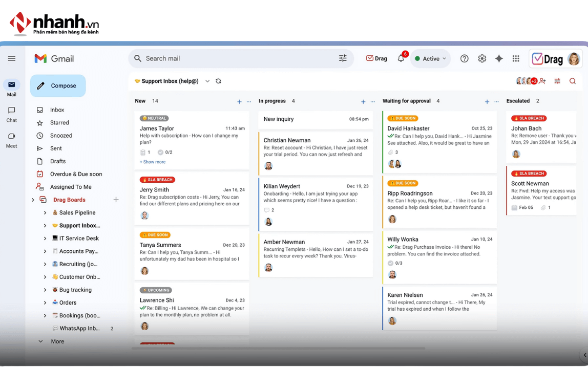Open the Active status dropdown
Image resolution: width=588 pixels, height=367 pixels.
pos(431,58)
